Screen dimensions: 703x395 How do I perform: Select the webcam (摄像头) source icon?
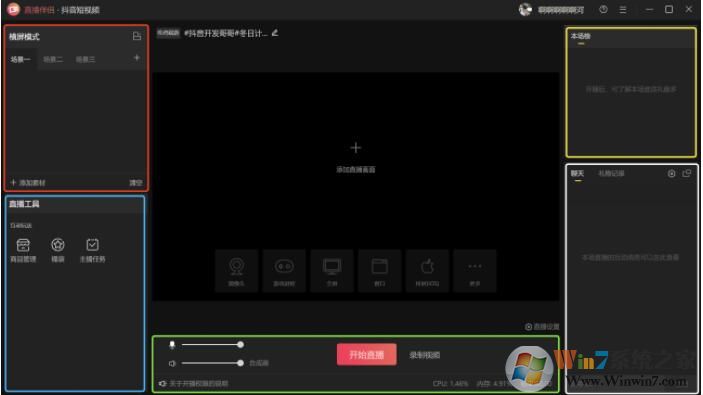(236, 271)
